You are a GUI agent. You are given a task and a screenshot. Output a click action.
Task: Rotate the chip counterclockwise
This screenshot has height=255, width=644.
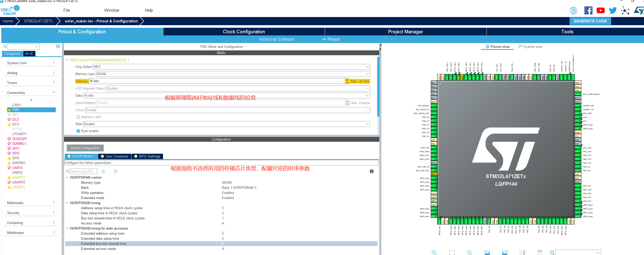click(x=505, y=252)
